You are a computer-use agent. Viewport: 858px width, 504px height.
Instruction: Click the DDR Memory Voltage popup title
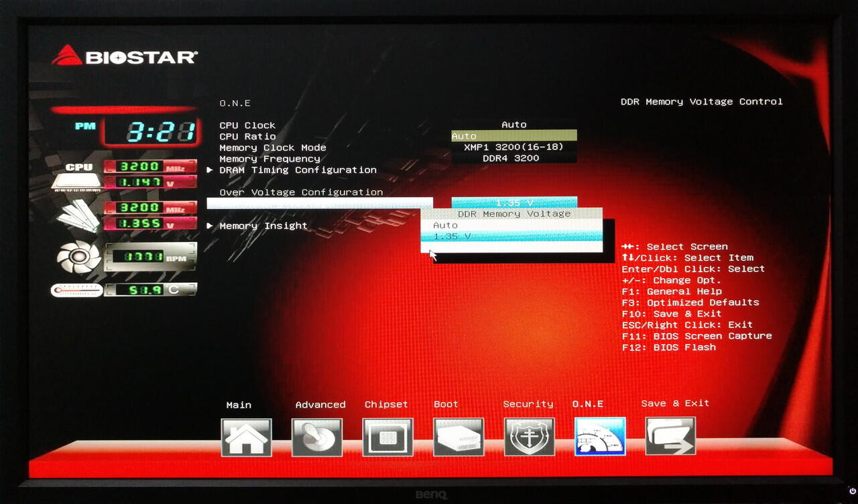click(514, 214)
